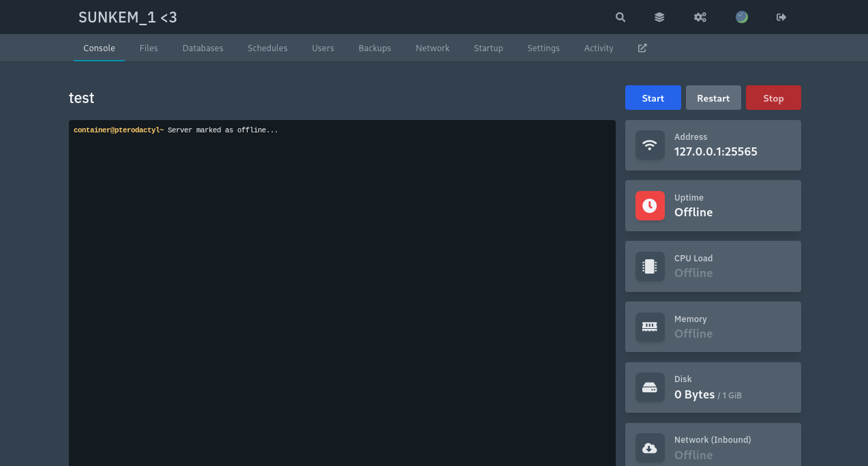Click the container@pterodactyl~ prompt text
Screen dimensions: 868x466
coord(119,130)
